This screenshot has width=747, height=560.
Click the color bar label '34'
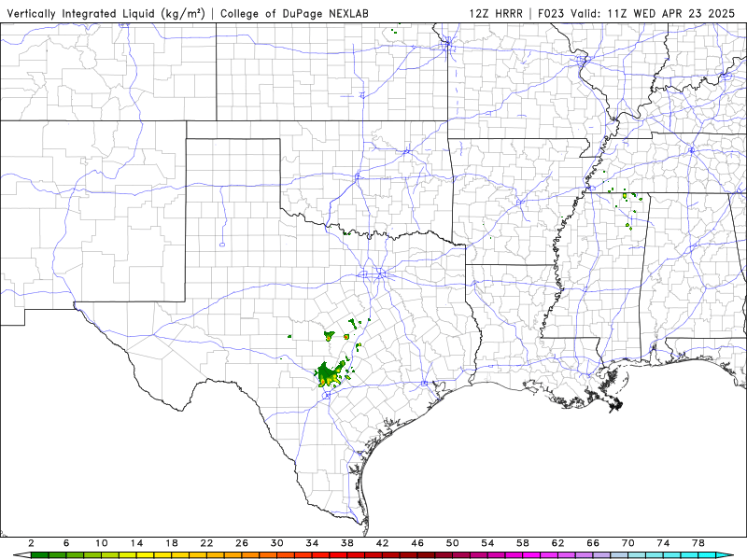click(312, 543)
